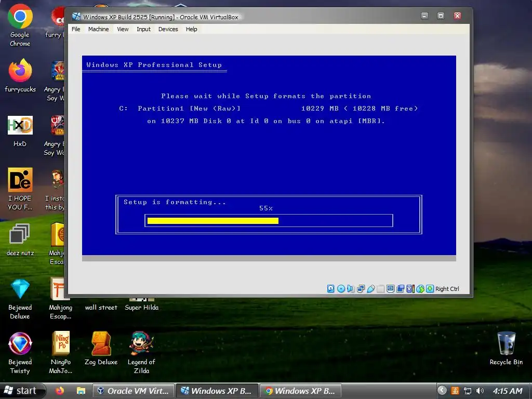The image size is (532, 399).
Task: Open the View menu in VirtualBox
Action: (123, 29)
